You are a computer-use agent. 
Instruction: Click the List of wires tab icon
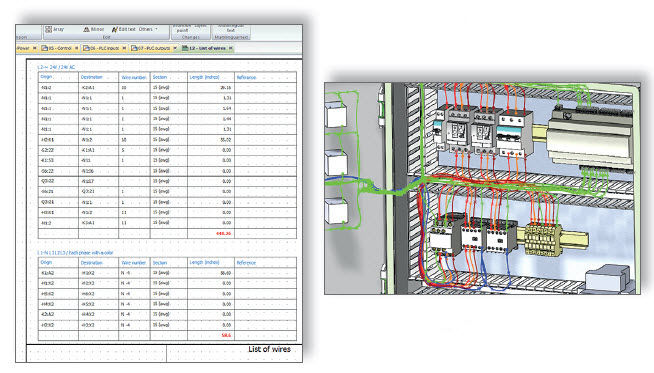tap(185, 48)
